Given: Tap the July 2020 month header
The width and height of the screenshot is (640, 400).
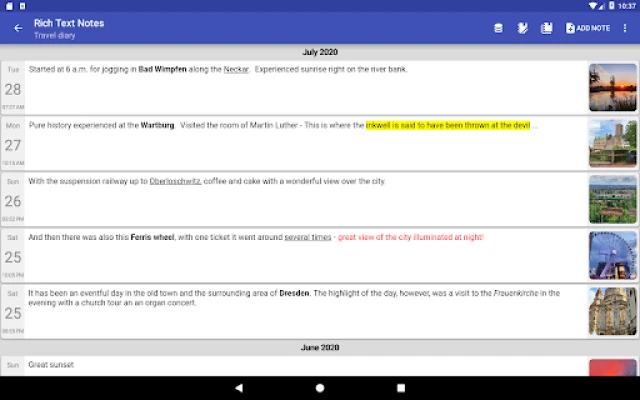Looking at the screenshot, I should click(x=320, y=50).
